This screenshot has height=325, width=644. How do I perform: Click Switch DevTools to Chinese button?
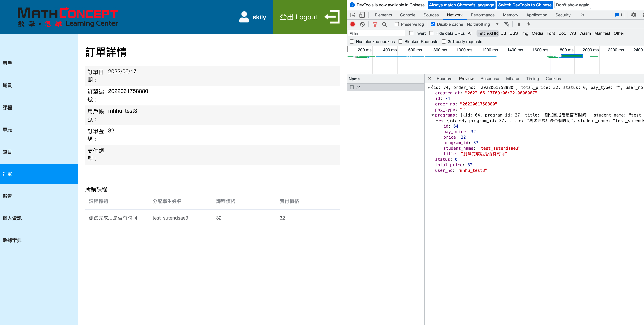525,5
